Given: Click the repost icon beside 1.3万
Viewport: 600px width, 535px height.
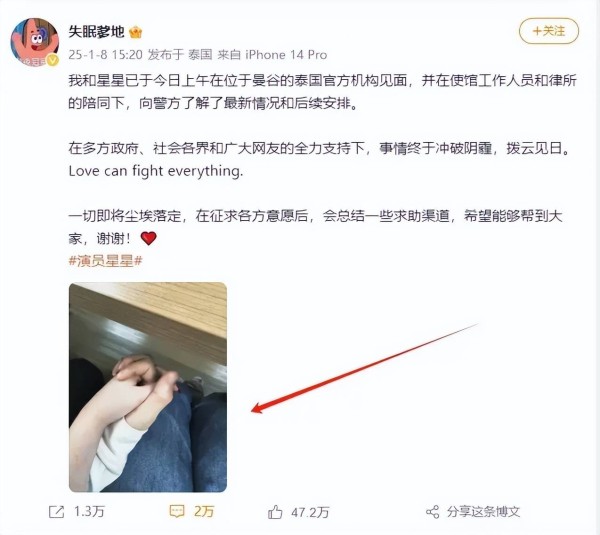Looking at the screenshot, I should 56,512.
